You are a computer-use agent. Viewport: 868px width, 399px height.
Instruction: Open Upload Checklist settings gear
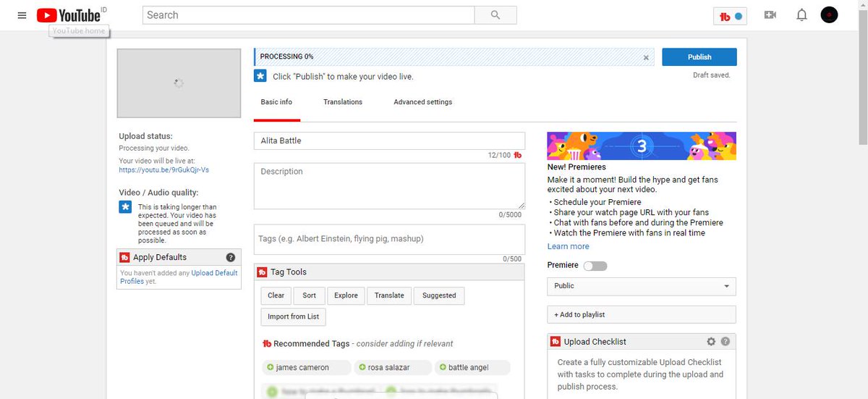click(x=711, y=342)
